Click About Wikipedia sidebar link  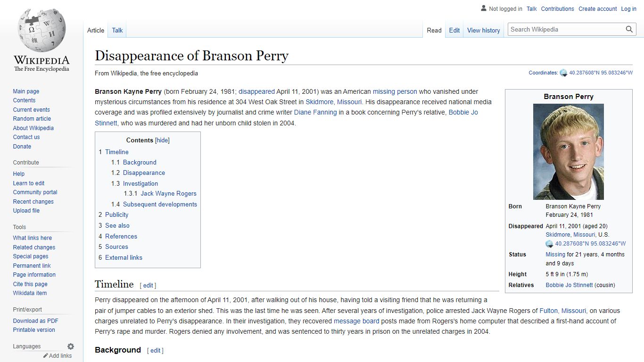pyautogui.click(x=33, y=128)
